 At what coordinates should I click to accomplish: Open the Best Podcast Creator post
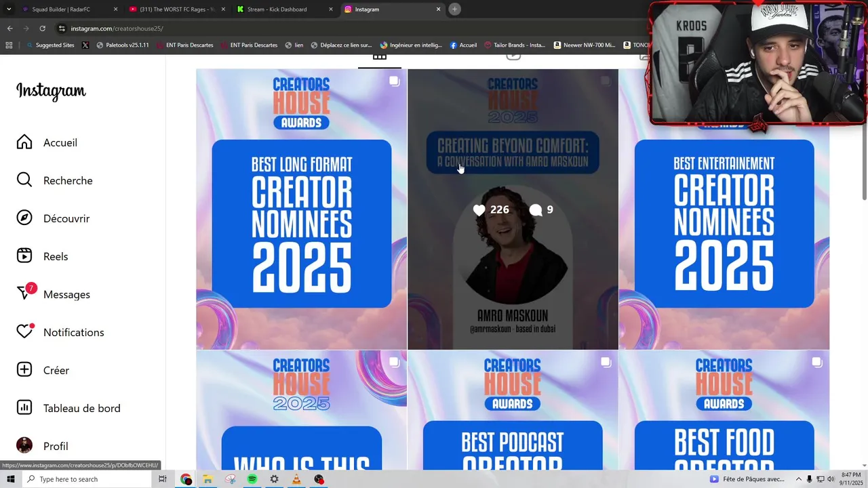click(513, 410)
